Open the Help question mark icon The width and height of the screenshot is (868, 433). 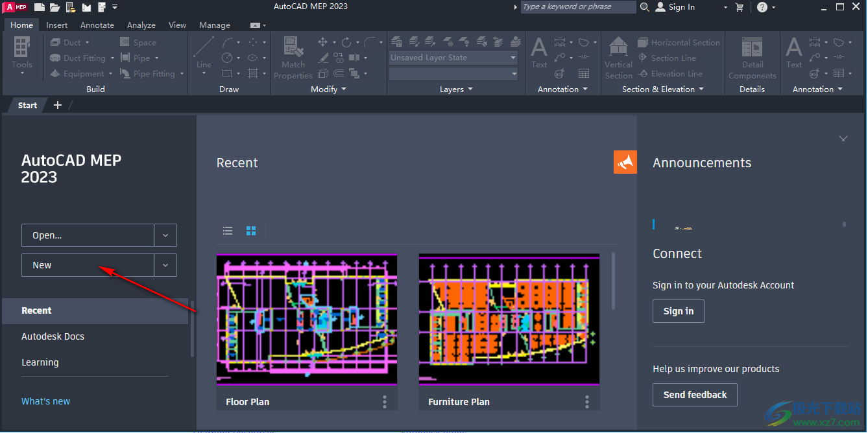pyautogui.click(x=762, y=7)
